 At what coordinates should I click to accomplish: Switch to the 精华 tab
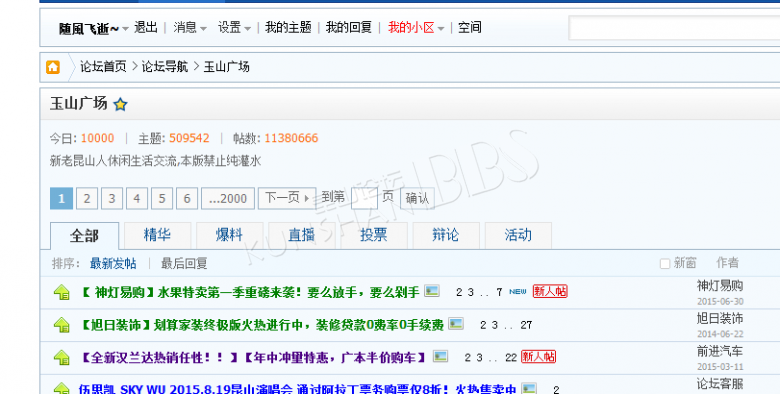[157, 235]
